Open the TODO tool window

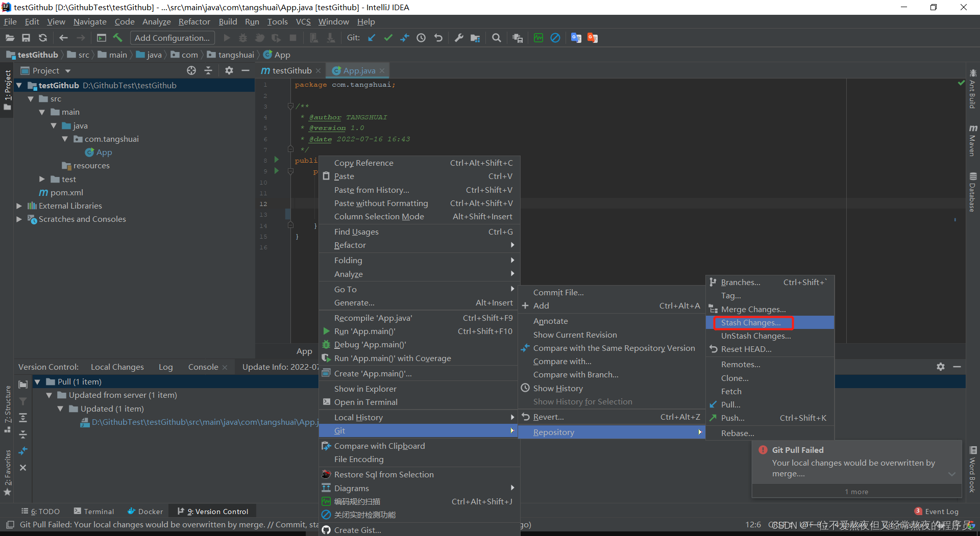pos(40,511)
